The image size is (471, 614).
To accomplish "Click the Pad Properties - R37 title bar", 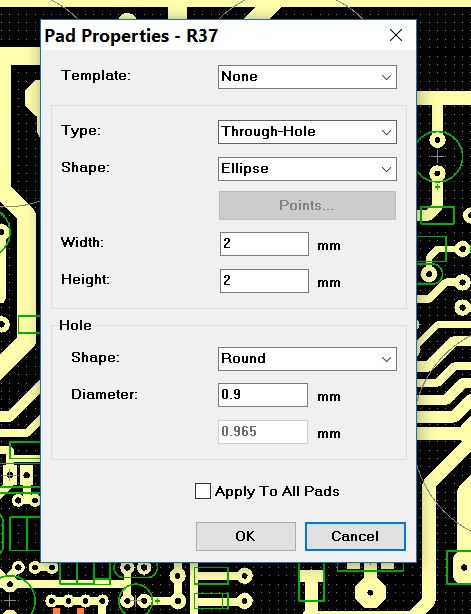I will 228,36.
